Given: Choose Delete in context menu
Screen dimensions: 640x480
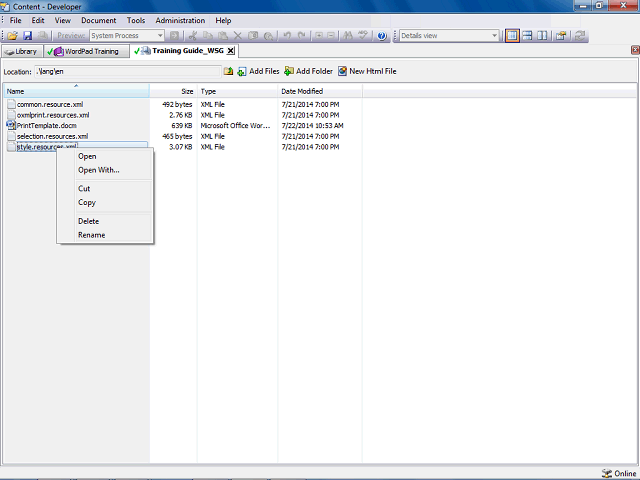Looking at the screenshot, I should point(89,221).
